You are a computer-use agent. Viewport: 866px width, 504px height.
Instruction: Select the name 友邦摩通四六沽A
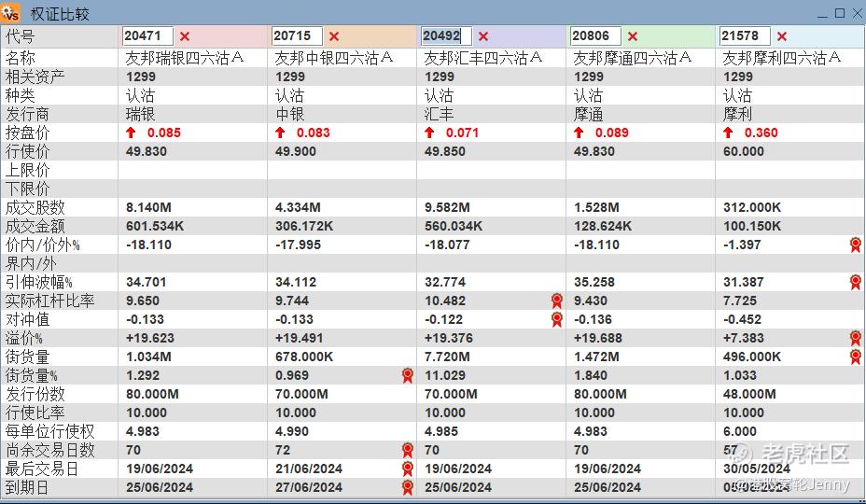pyautogui.click(x=633, y=58)
